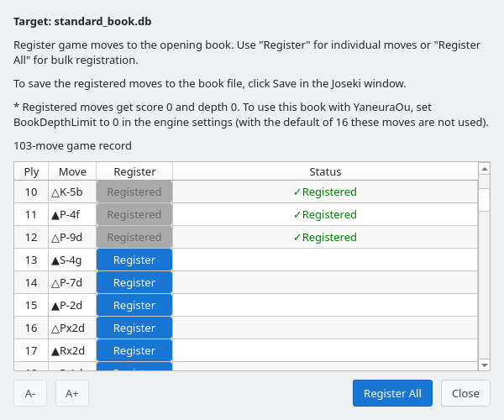
Task: Click the Move column header
Action: coord(72,171)
